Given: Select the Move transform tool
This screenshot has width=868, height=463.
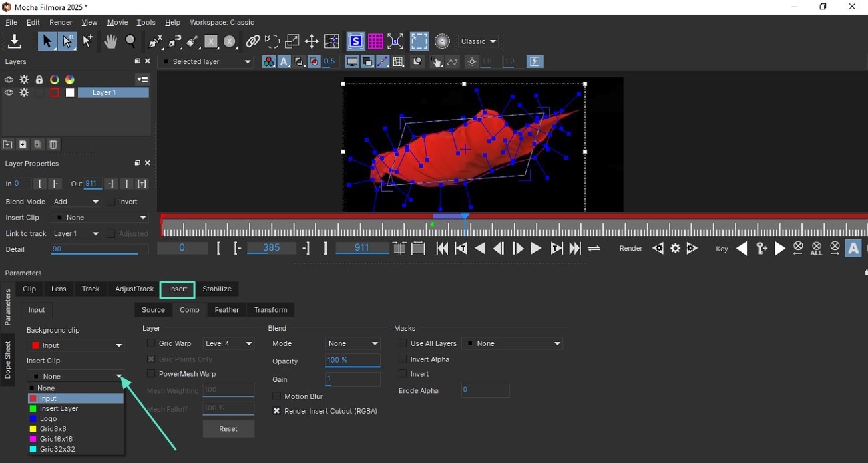Looking at the screenshot, I should tap(312, 41).
